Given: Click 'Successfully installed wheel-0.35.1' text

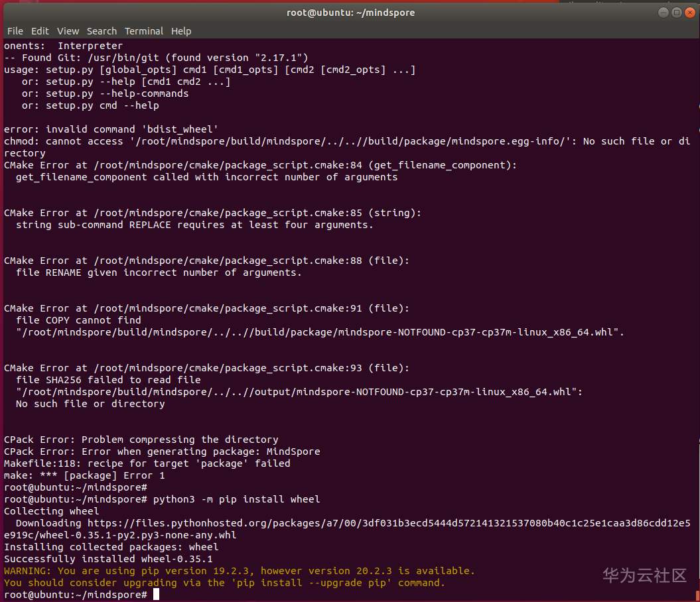Looking at the screenshot, I should click(108, 559).
